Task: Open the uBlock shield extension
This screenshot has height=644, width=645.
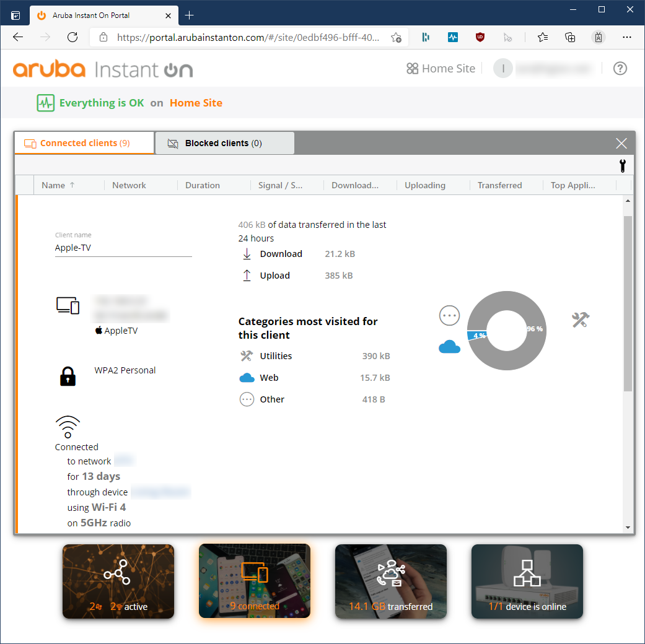Action: (x=480, y=37)
